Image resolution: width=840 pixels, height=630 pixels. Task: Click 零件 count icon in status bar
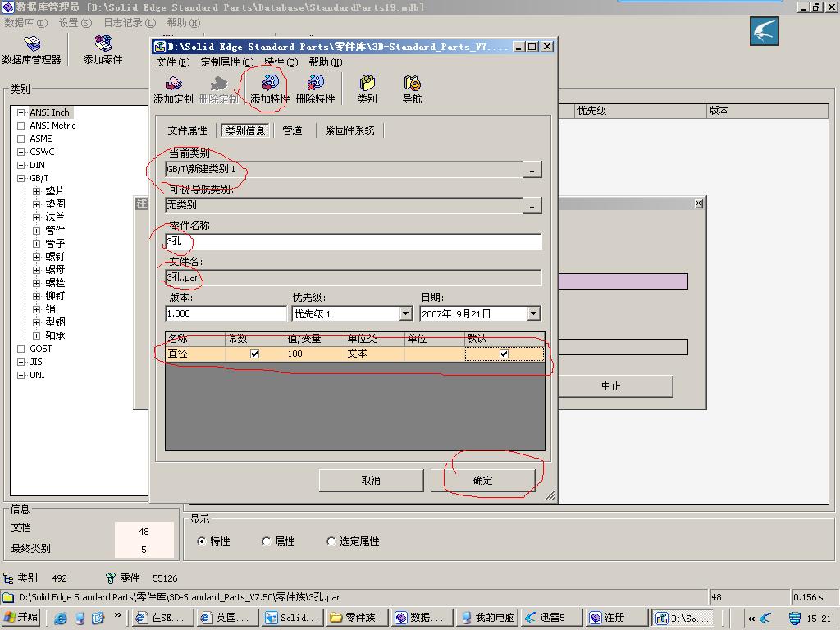[x=111, y=578]
